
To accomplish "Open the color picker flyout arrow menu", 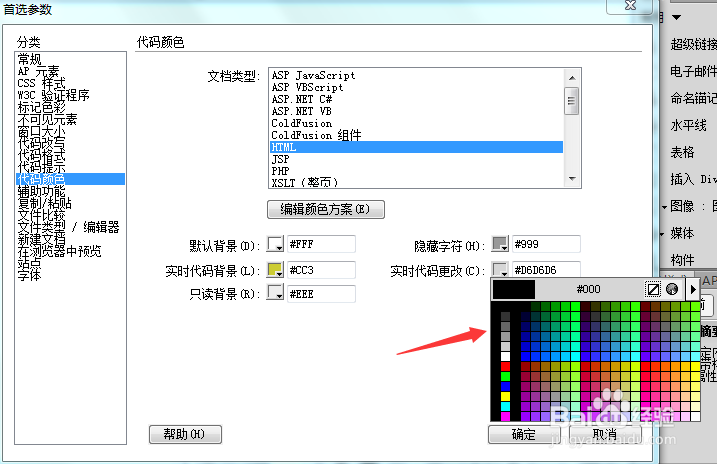I will (x=693, y=289).
